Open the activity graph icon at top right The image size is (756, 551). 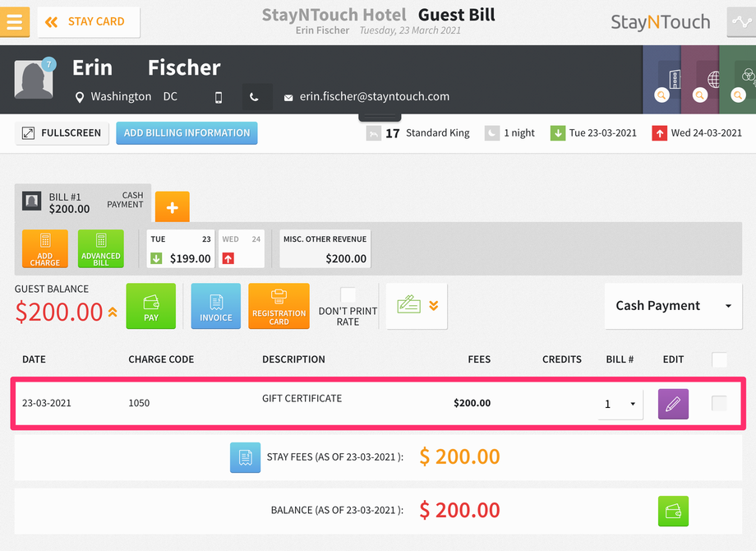[741, 21]
